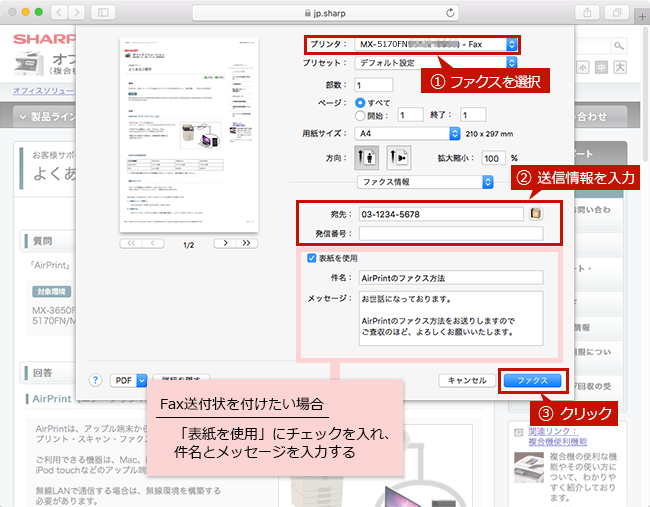Open a new Safari tab
The width and height of the screenshot is (650, 507).
pyautogui.click(x=642, y=17)
